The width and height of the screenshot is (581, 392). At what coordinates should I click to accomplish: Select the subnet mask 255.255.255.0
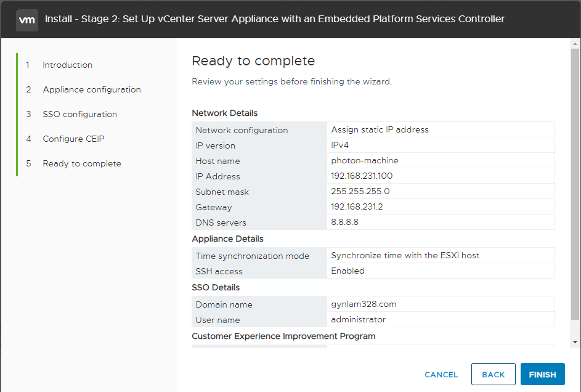coord(360,191)
